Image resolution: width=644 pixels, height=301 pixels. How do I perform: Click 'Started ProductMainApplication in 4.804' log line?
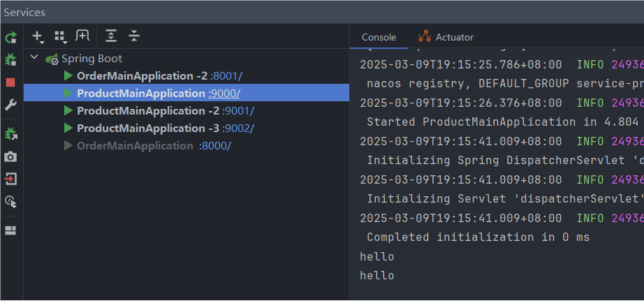(x=502, y=122)
